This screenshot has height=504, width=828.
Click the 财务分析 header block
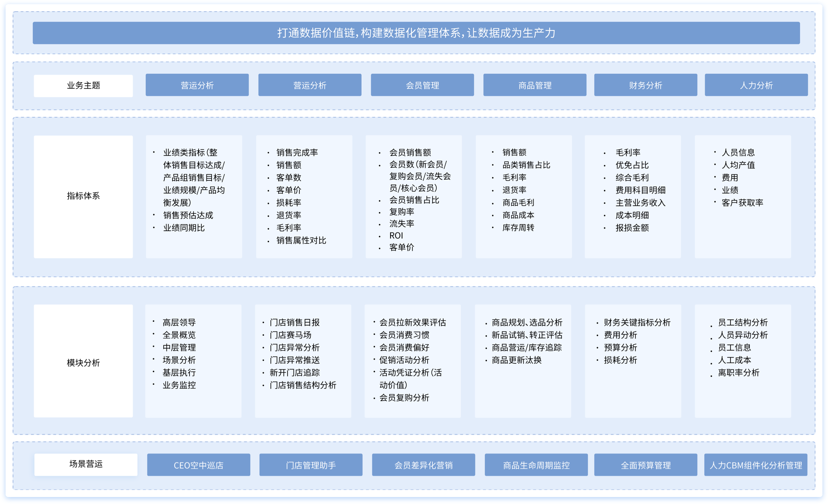645,85
